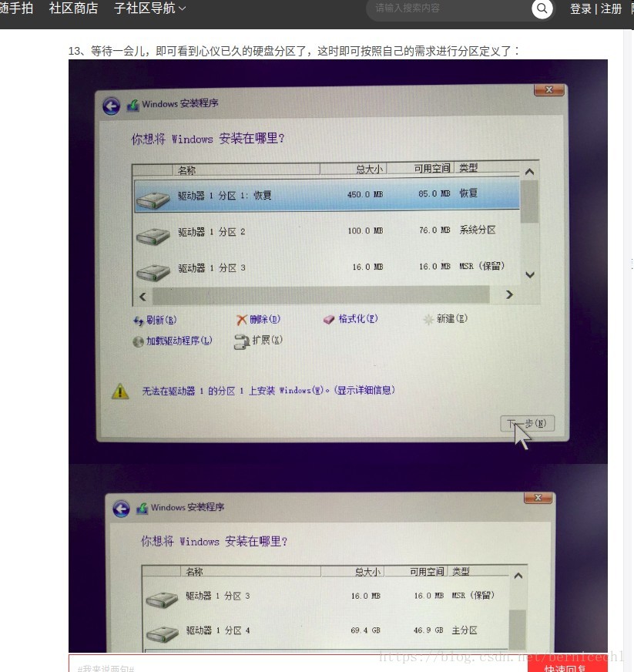634x672 pixels.
Task: Click the 类型 column header in upper list
Action: tap(486, 167)
